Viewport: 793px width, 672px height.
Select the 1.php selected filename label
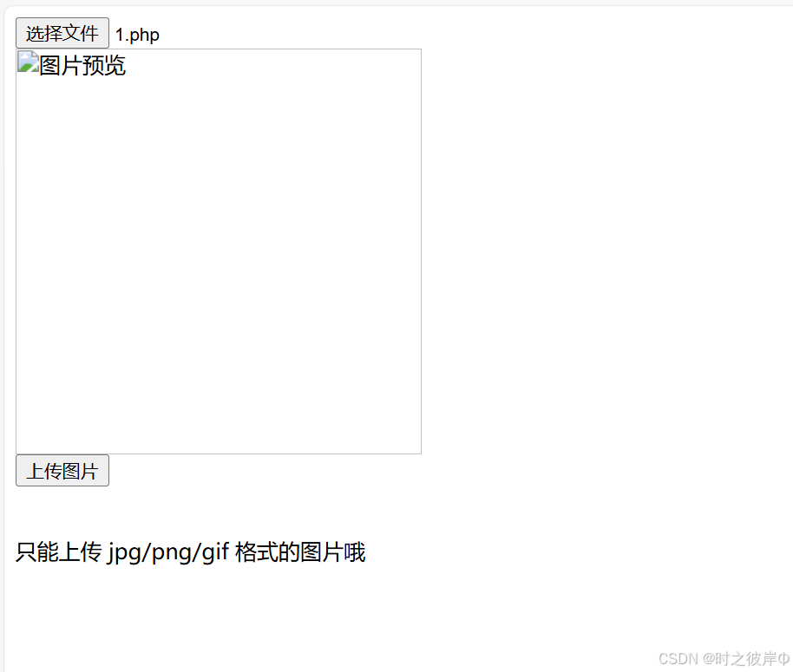[x=137, y=35]
